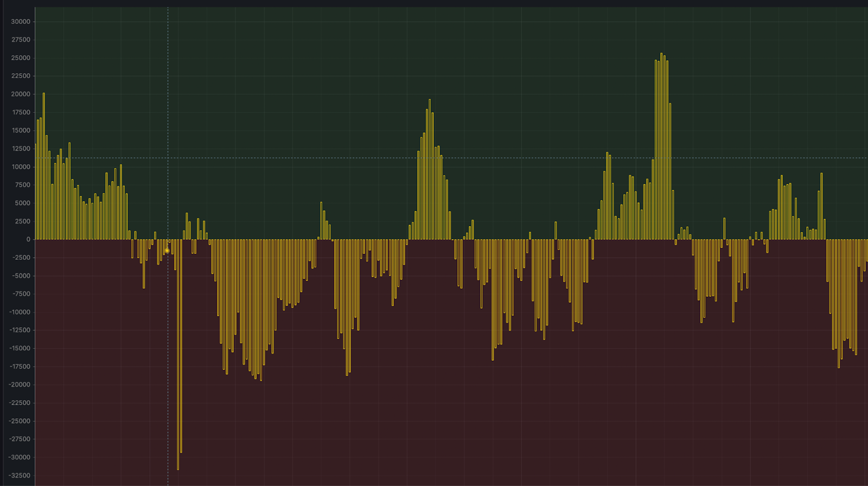Select the positive 5000 axis value
The width and height of the screenshot is (868, 486).
tap(22, 203)
